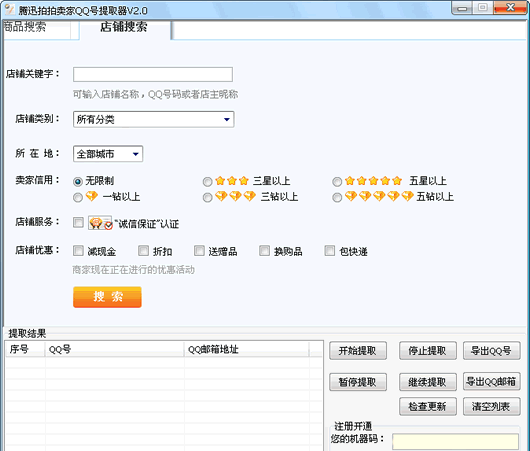The image size is (530, 451).
Task: Click the application icon in title bar
Action: [9, 9]
